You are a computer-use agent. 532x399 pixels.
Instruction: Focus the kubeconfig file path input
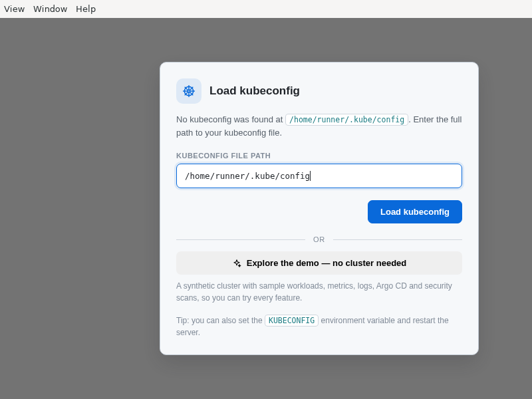[x=319, y=176]
